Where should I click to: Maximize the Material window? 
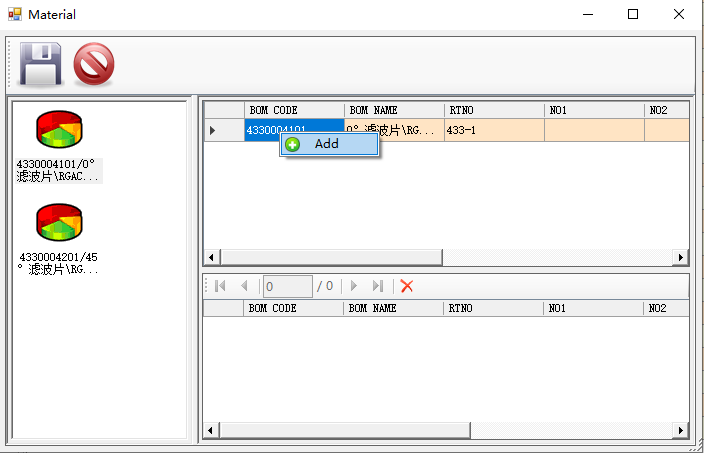click(633, 14)
